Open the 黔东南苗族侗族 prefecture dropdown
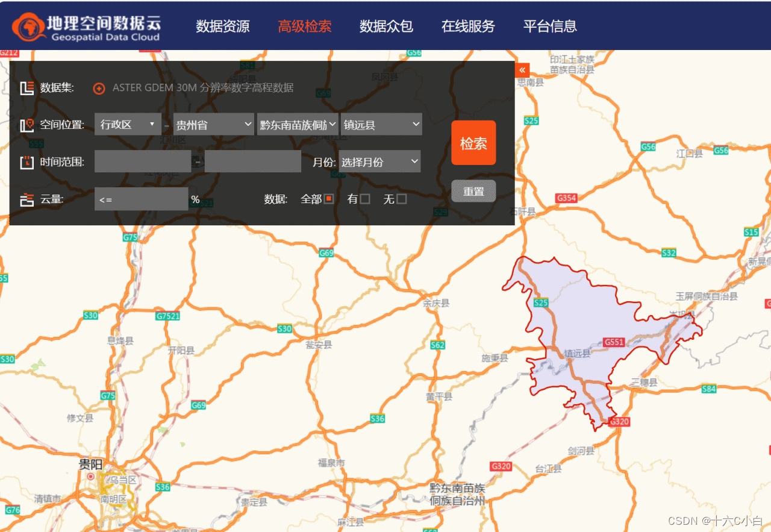Viewport: 771px width, 532px height. click(x=298, y=124)
